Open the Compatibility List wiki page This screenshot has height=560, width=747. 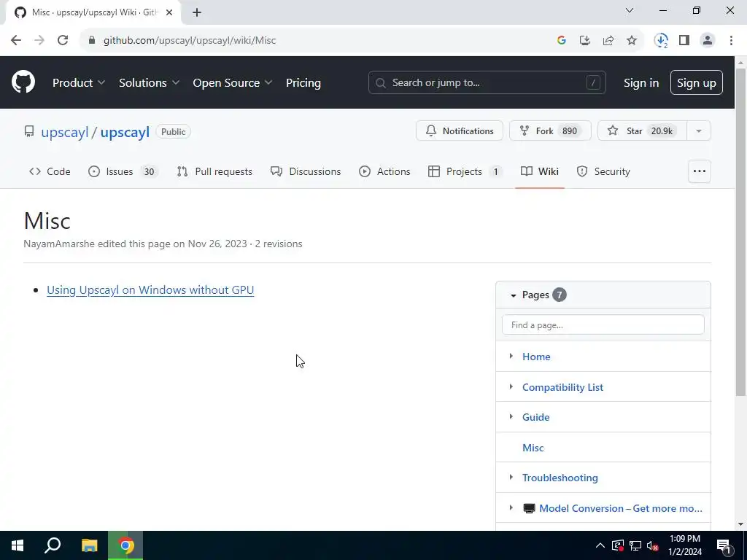click(x=562, y=387)
